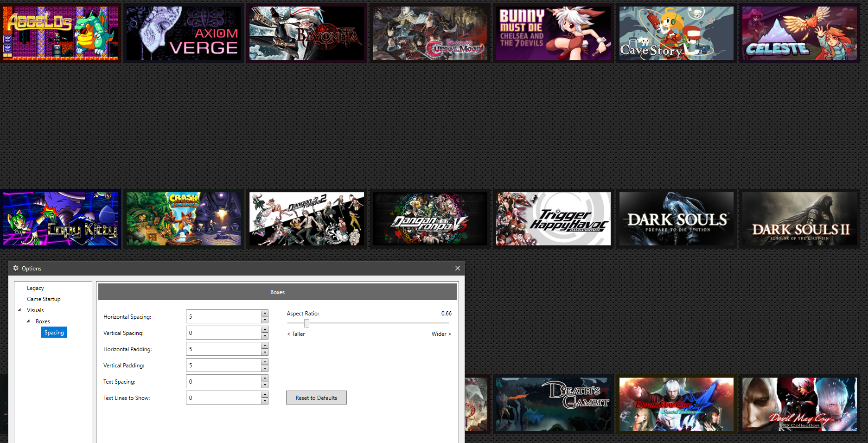Increase Text Spacing with up arrow

pyautogui.click(x=265, y=378)
